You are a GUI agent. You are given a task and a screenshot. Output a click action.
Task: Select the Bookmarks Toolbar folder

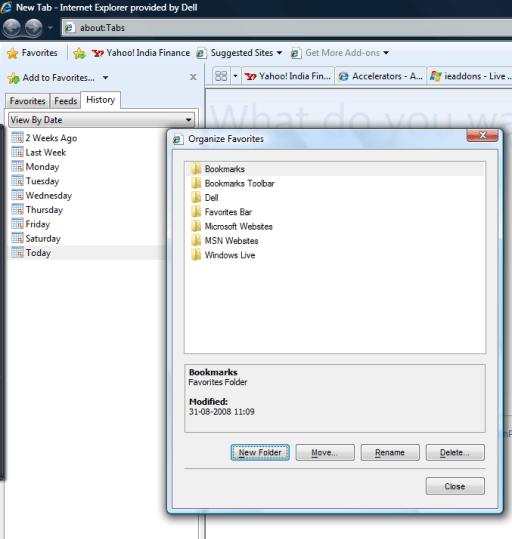tap(232, 183)
